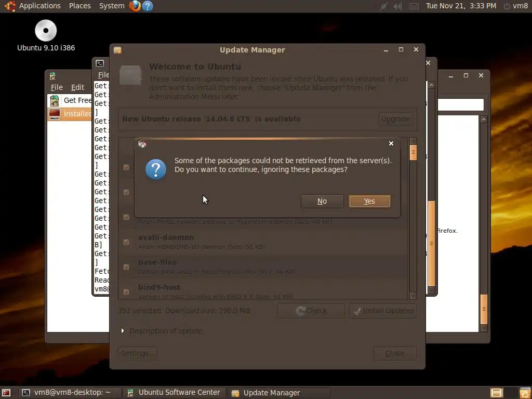
Task: Open the Software Center Edit menu
Action: tap(77, 87)
